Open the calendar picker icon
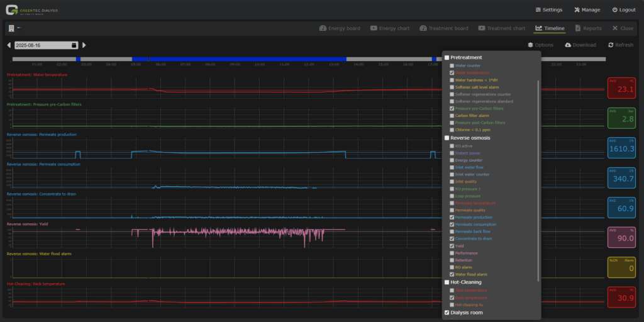Viewport: 644px width, 322px height. pos(74,45)
